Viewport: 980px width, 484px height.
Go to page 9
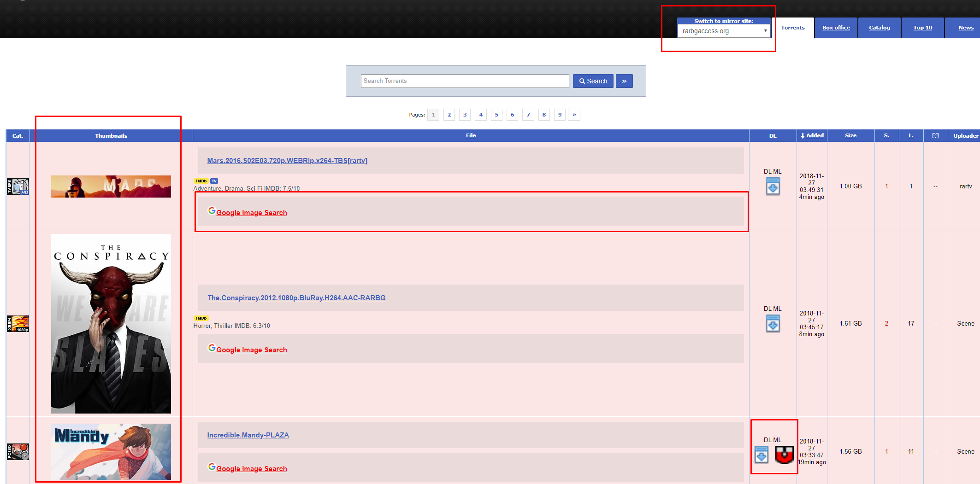[x=560, y=115]
